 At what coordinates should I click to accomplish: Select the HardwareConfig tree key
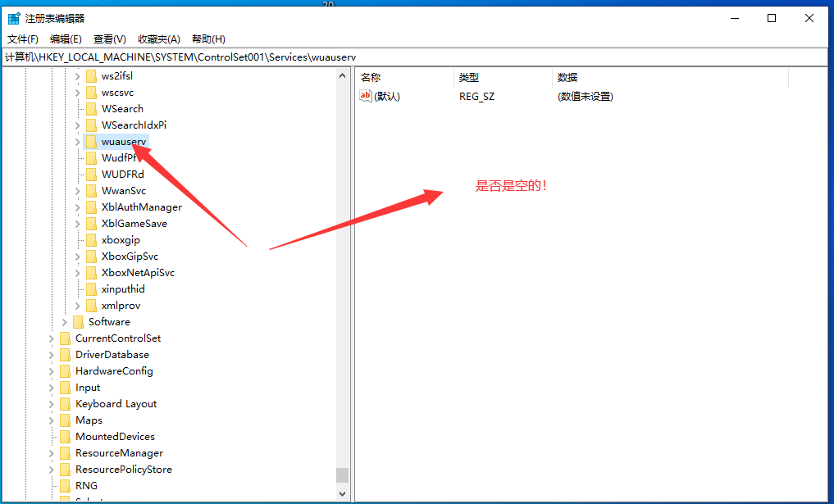click(114, 371)
